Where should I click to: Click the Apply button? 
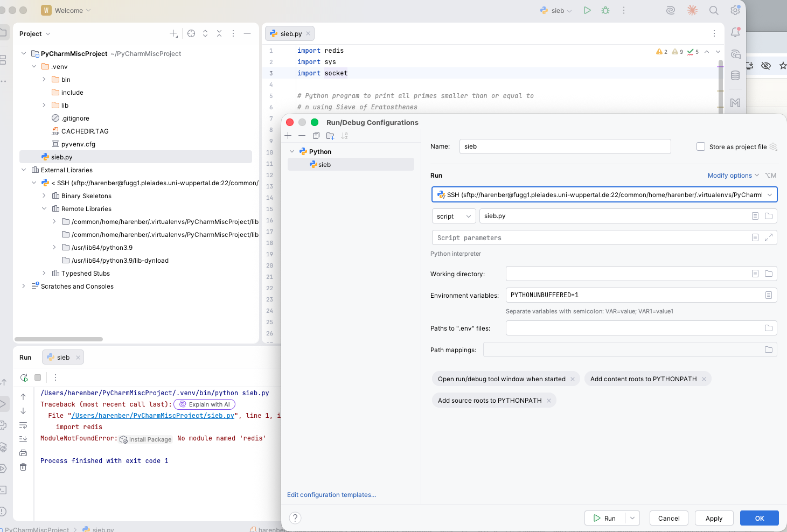[x=714, y=519]
